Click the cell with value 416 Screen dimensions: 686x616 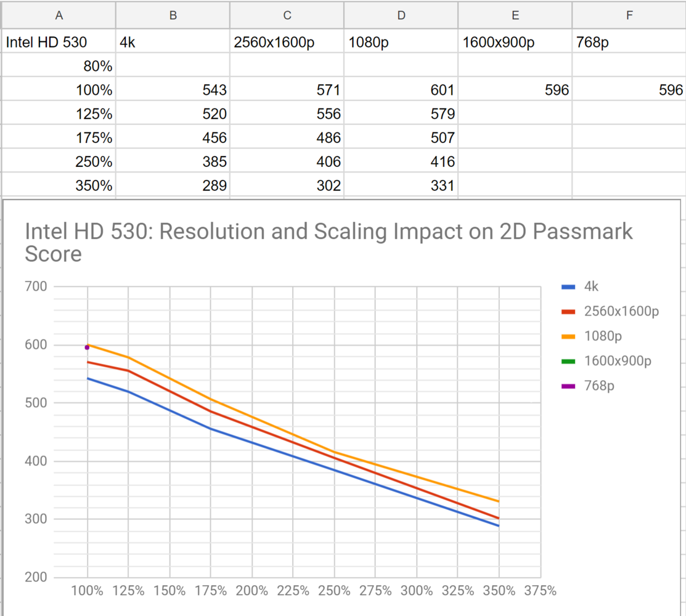[401, 161]
